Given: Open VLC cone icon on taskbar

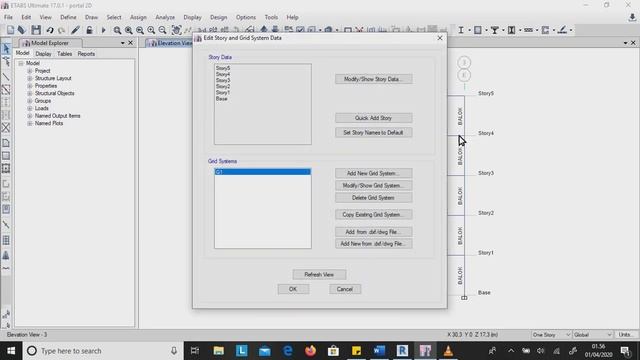Looking at the screenshot, I should pyautogui.click(x=448, y=351).
